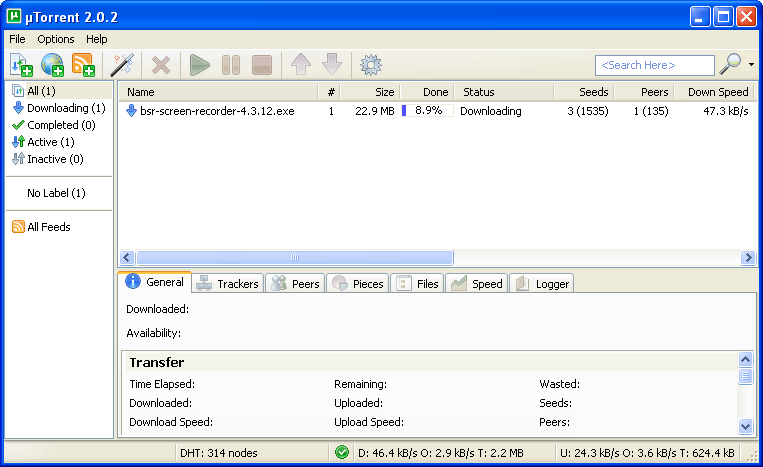Click the Transfer pane scroll down arrow
The image size is (763, 467).
point(745,427)
